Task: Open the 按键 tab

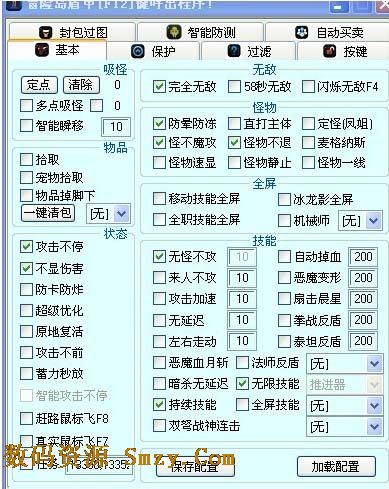Action: click(343, 51)
